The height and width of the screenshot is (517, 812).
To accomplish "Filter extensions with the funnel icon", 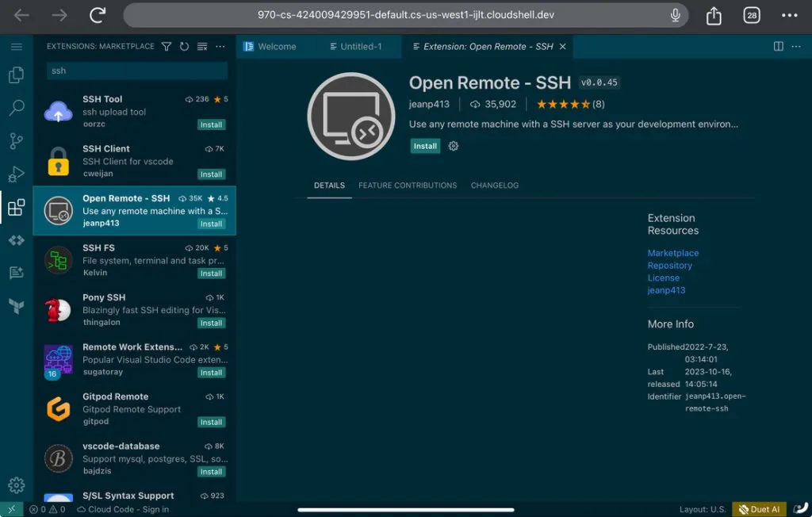I will 167,47.
